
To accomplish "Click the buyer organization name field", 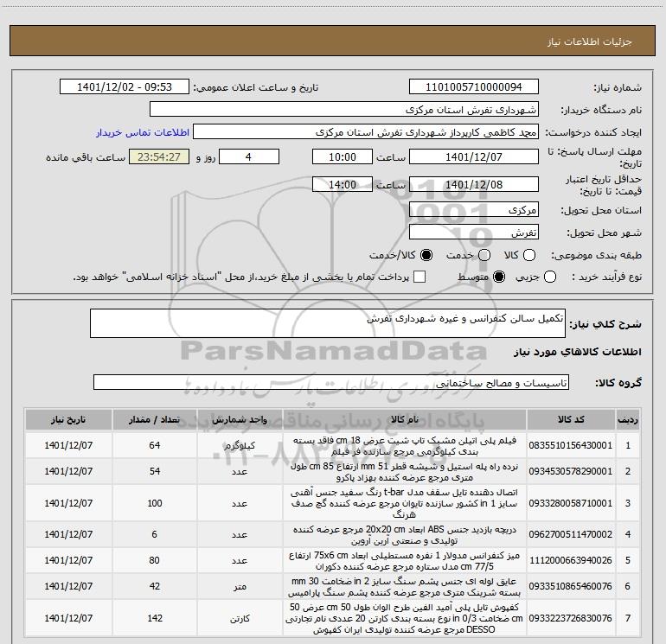I will click(344, 110).
